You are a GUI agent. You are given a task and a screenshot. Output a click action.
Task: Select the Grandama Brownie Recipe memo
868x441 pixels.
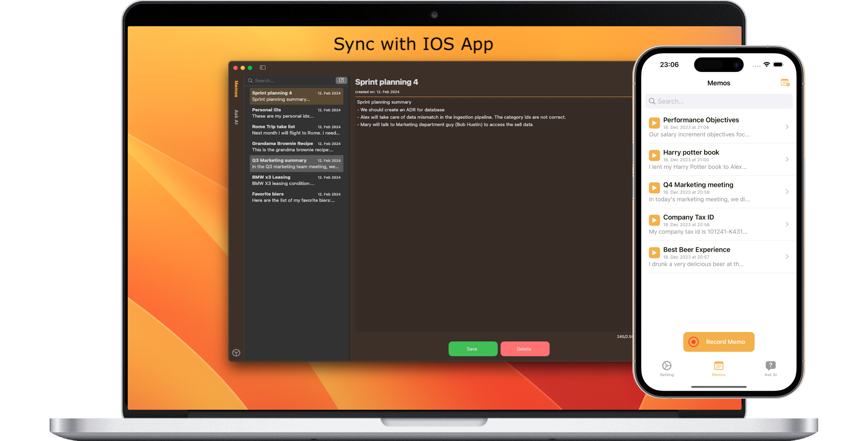(296, 147)
